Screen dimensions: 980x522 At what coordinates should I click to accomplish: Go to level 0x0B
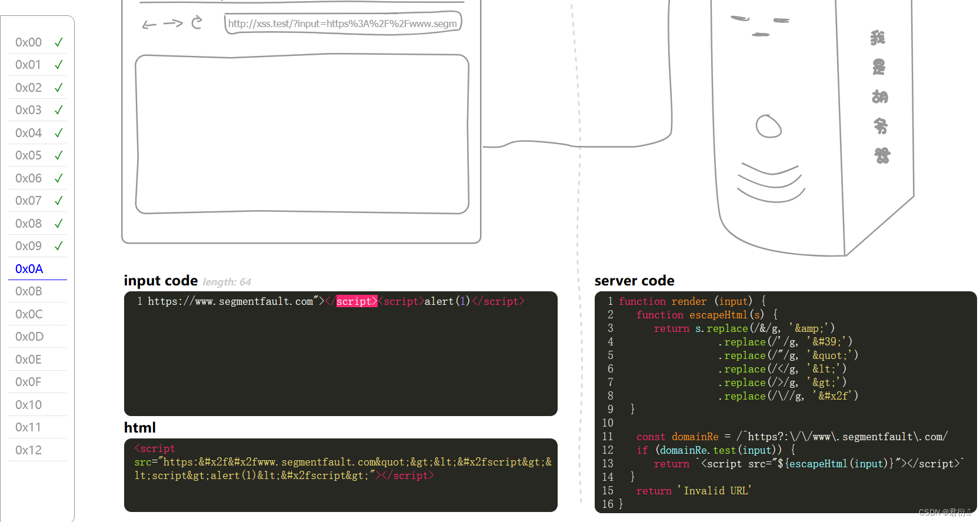tap(38, 291)
